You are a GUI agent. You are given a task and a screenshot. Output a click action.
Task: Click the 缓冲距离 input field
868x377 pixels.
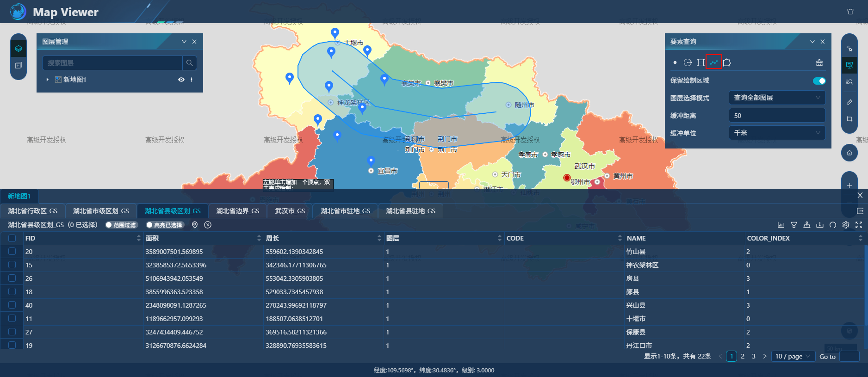(x=776, y=115)
